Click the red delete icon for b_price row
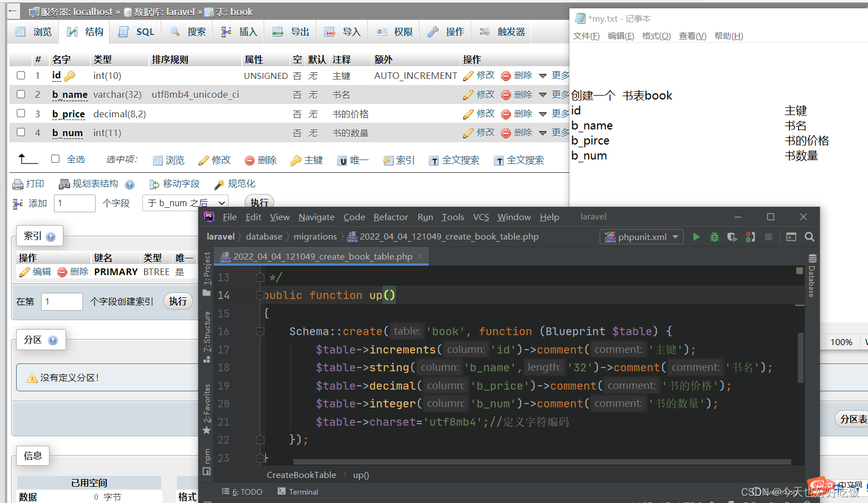Viewport: 868px width, 503px height. tap(506, 114)
